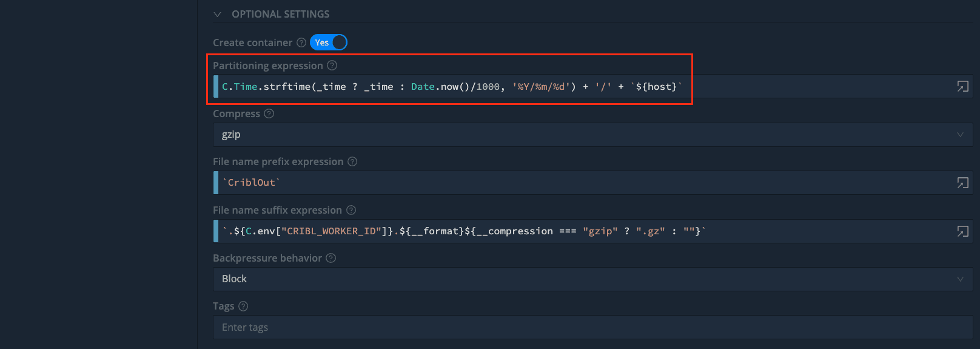Click the OPTIONAL SETTINGS section header text
Image resolution: width=980 pixels, height=349 pixels.
(280, 14)
